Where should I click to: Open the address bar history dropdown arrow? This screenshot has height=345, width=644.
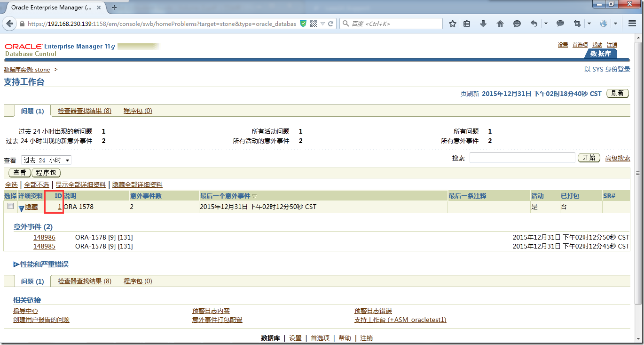322,24
